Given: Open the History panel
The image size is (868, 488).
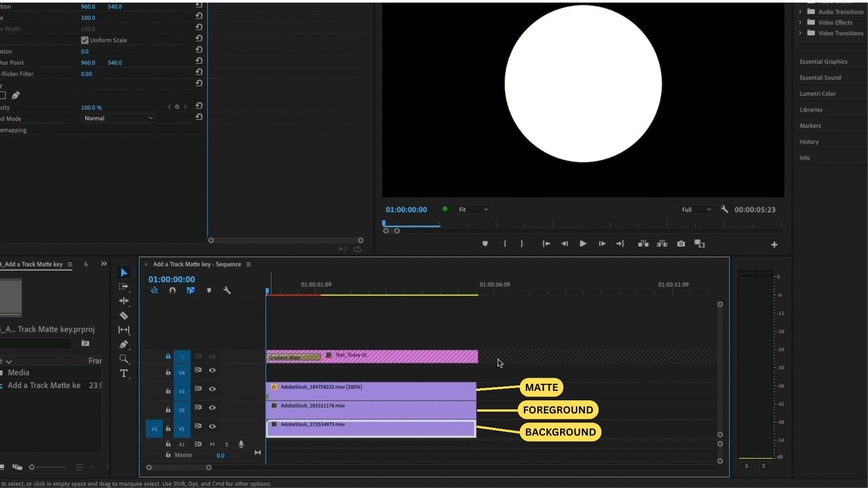Looking at the screenshot, I should (x=809, y=142).
